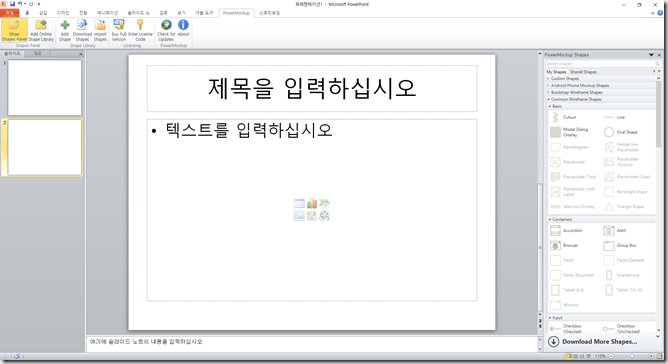Click the insert table placeholder icon

click(299, 203)
